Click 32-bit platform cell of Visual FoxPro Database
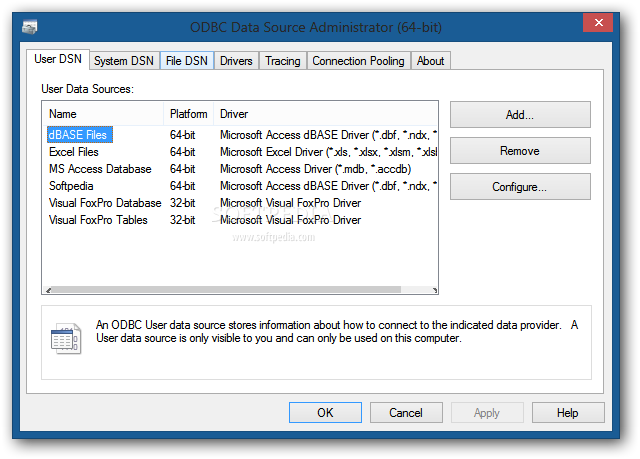The image size is (640, 459). click(182, 203)
